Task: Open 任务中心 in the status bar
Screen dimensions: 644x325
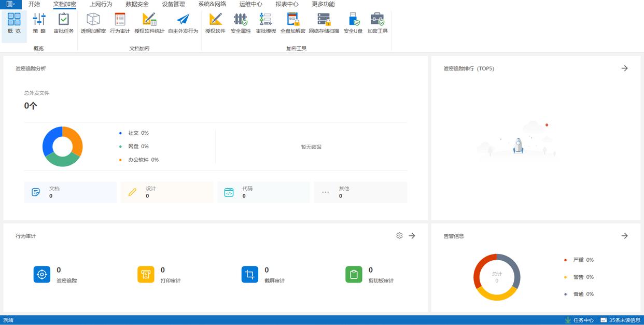Action: pos(579,320)
